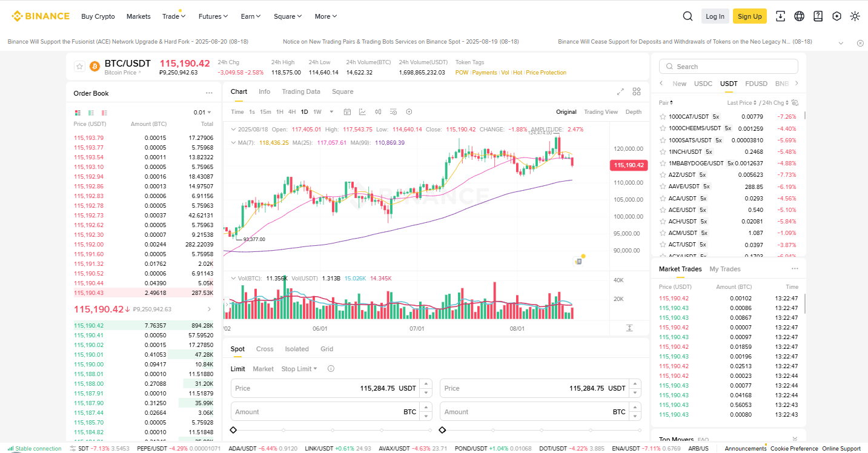Screen dimensions: 868x453
Task: Close the announcements banner
Action: click(x=860, y=43)
